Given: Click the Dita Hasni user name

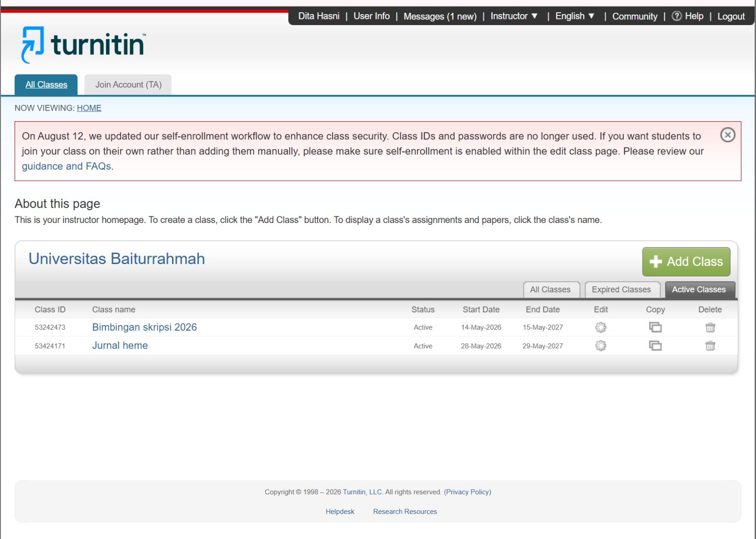Looking at the screenshot, I should 319,16.
